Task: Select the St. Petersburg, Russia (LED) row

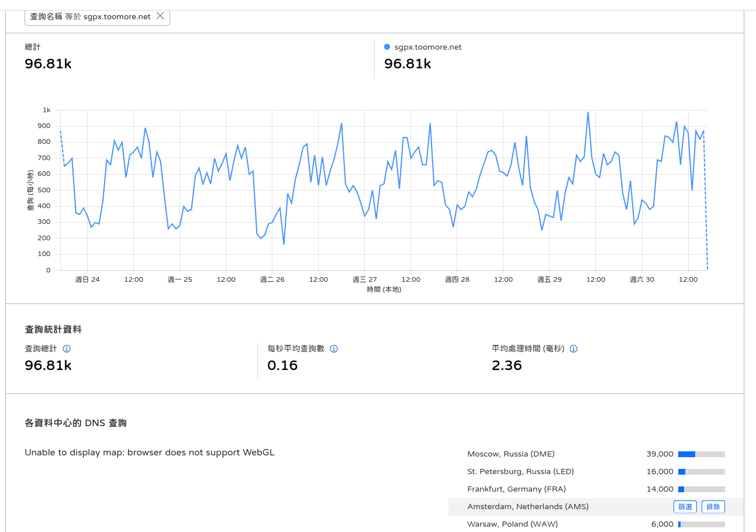Action: pyautogui.click(x=596, y=472)
